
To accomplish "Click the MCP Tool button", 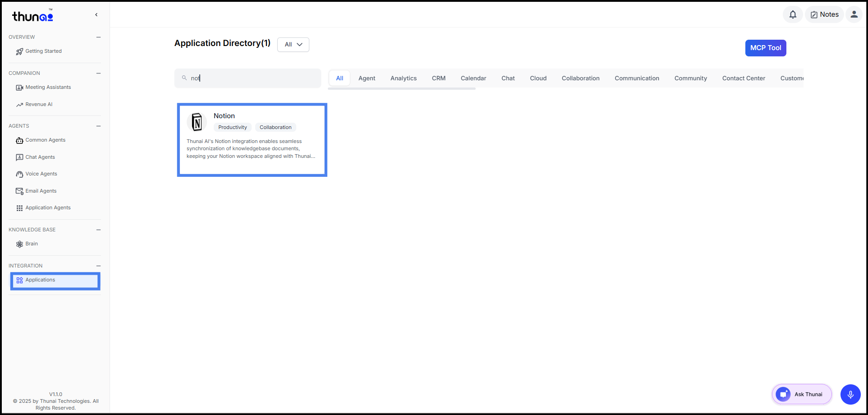I will pos(766,48).
